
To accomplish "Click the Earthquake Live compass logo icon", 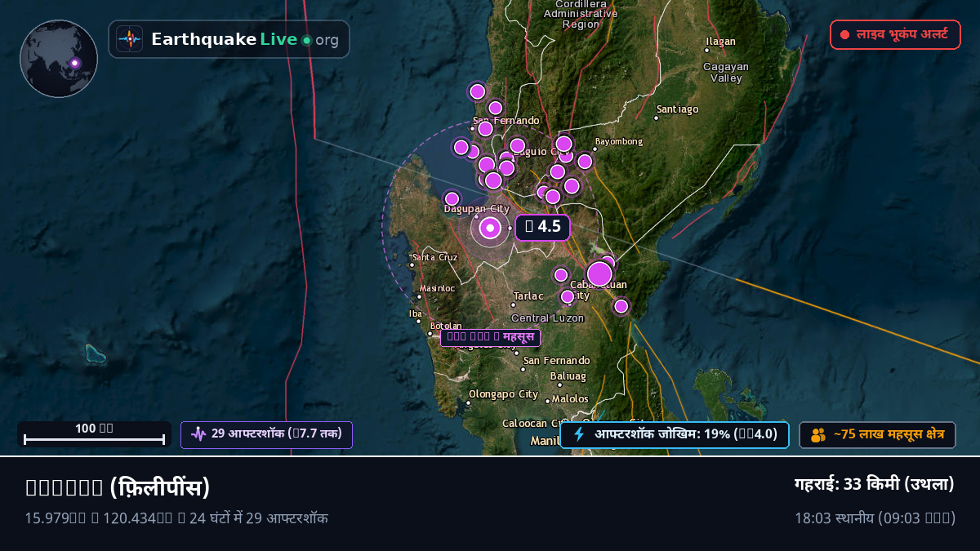I will point(130,39).
